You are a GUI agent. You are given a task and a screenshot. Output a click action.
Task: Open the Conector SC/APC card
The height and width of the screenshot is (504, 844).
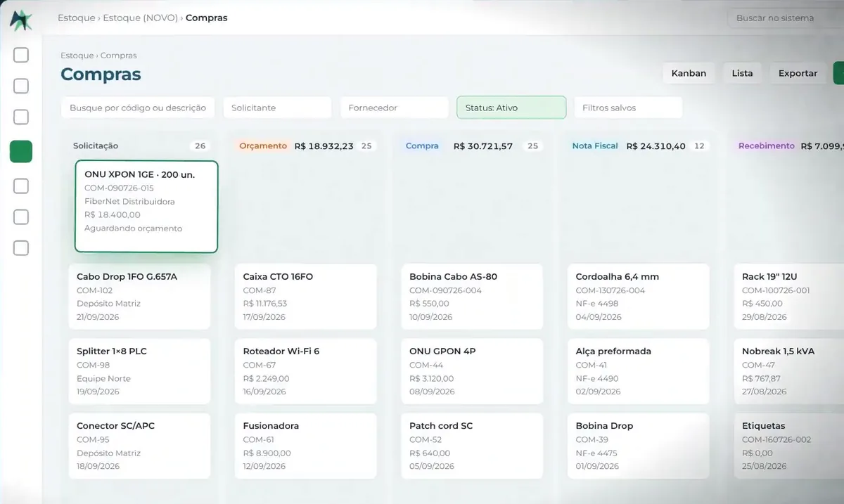point(139,446)
